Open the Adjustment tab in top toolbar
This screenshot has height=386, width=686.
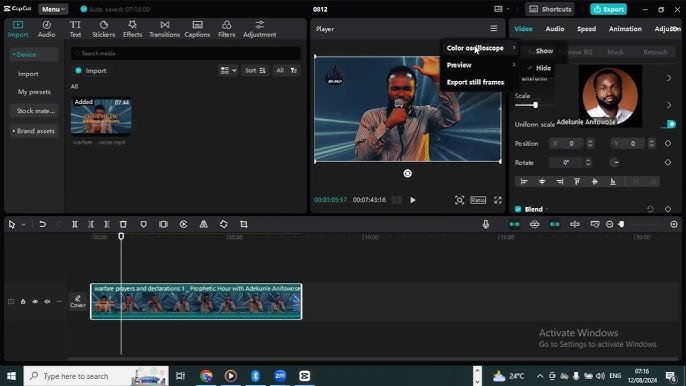pyautogui.click(x=259, y=29)
